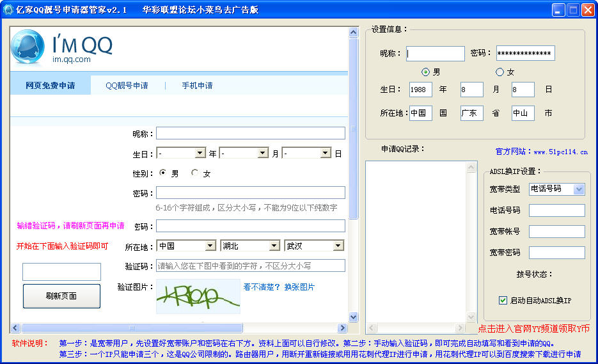Click web page scroll down arrow
The height and width of the screenshot is (364, 598).
click(354, 317)
